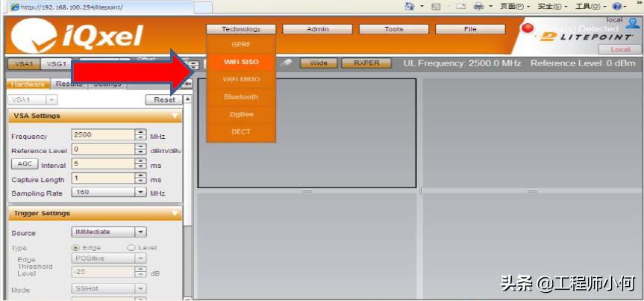Click the Wide button
The image size is (644, 301).
(x=319, y=63)
